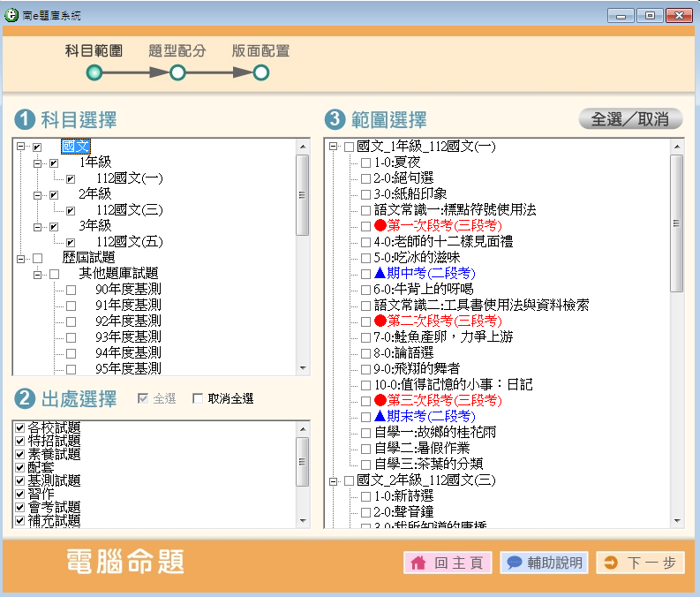Image resolution: width=700 pixels, height=597 pixels.
Task: Select 90年度基測 in the subject tree
Action: pos(128,289)
